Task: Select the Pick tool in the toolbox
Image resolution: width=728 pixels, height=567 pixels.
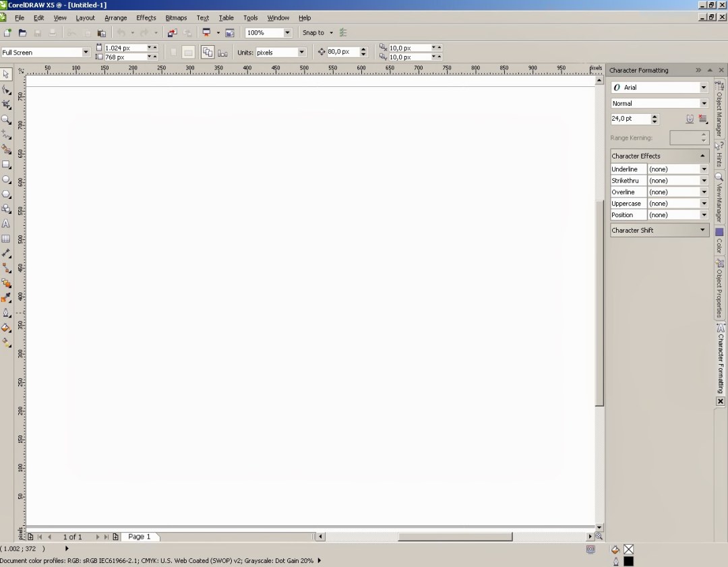Action: point(6,74)
